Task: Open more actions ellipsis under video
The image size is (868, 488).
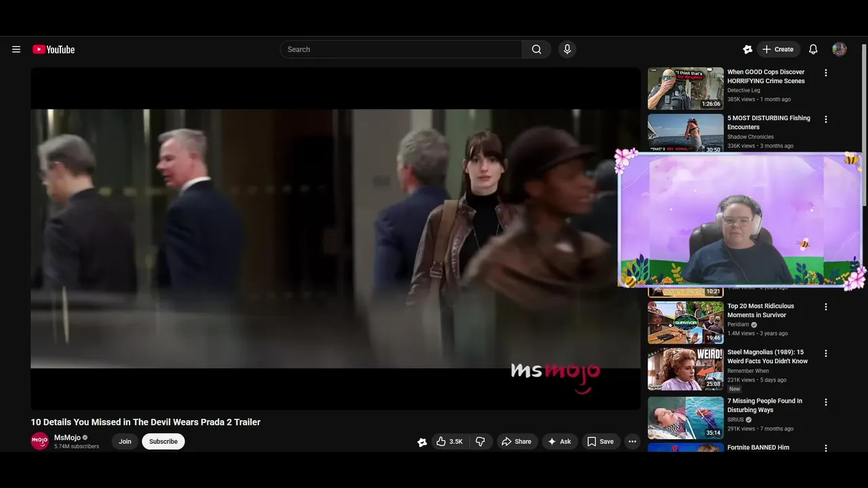Action: coord(632,441)
